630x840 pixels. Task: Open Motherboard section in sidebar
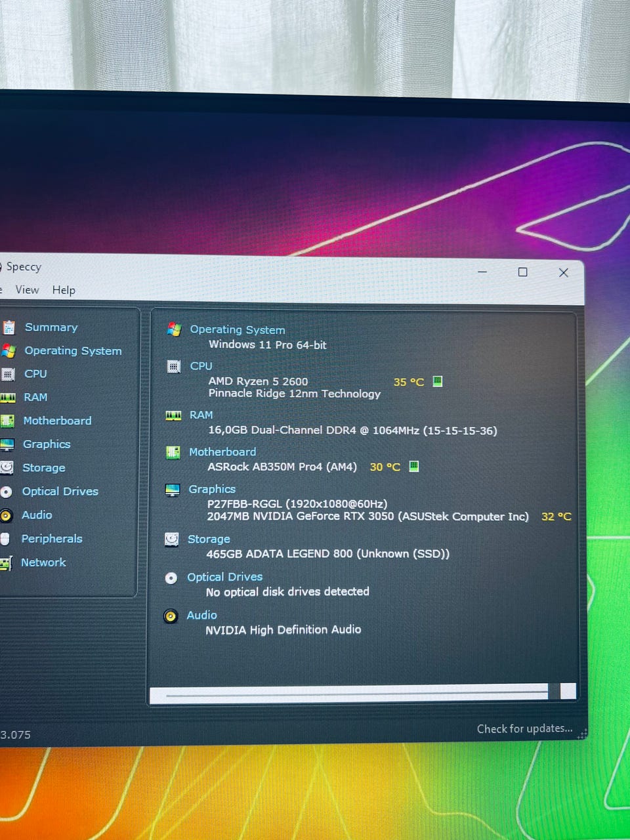click(57, 421)
